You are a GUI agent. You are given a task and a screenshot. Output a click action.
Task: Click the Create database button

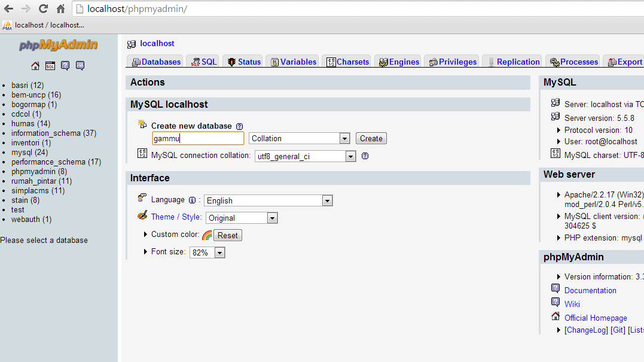[371, 138]
